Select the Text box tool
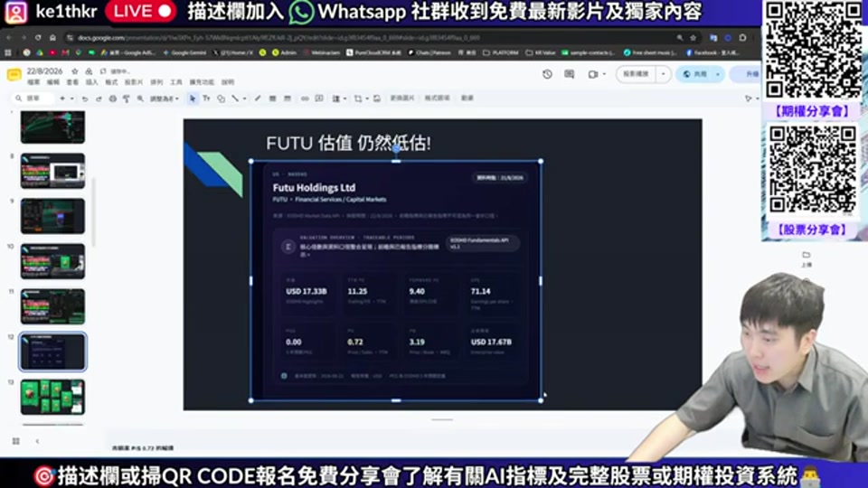868x488 pixels. point(206,99)
